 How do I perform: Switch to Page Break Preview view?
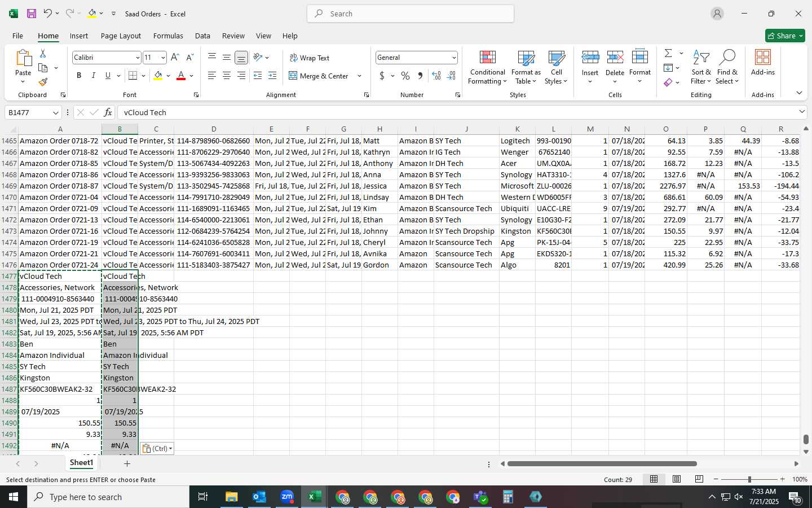(x=699, y=479)
